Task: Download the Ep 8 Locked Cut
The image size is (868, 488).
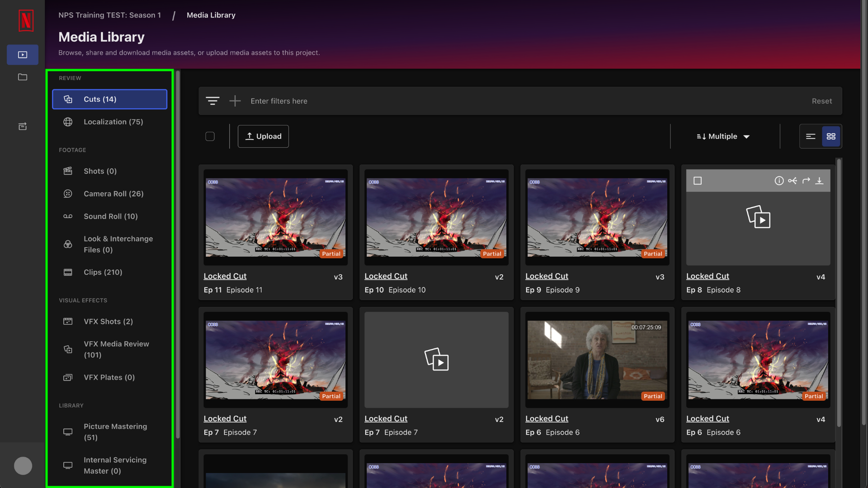Action: [x=819, y=181]
